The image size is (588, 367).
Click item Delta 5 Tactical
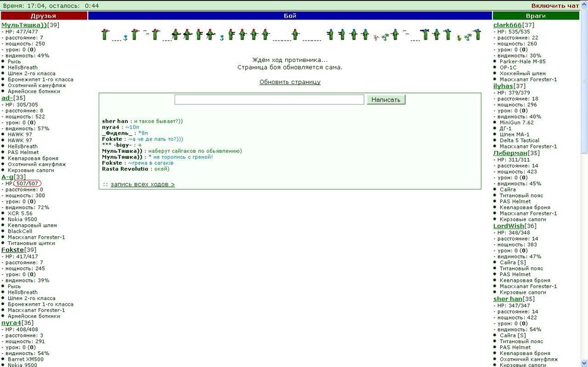coord(519,140)
